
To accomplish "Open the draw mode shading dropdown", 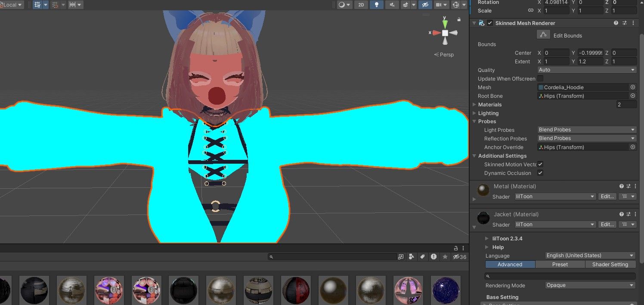I will coord(344,5).
